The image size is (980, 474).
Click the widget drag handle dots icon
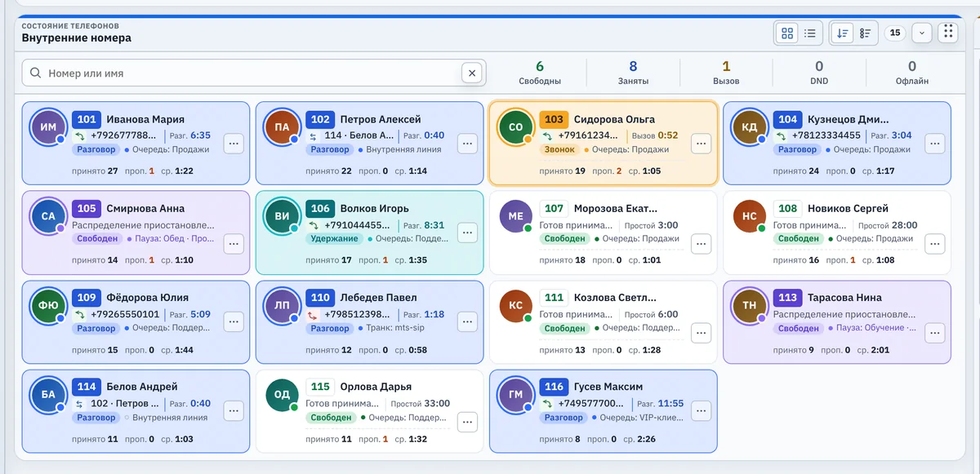948,33
